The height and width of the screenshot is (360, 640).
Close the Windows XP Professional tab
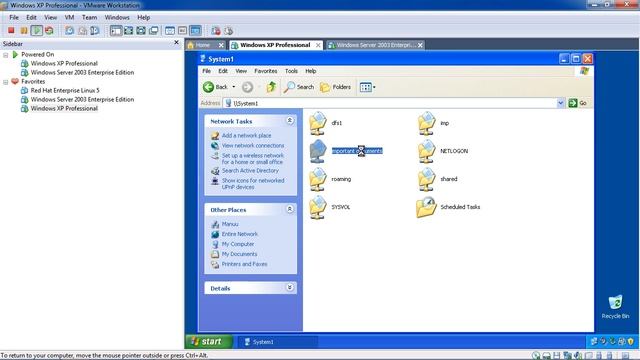click(318, 45)
